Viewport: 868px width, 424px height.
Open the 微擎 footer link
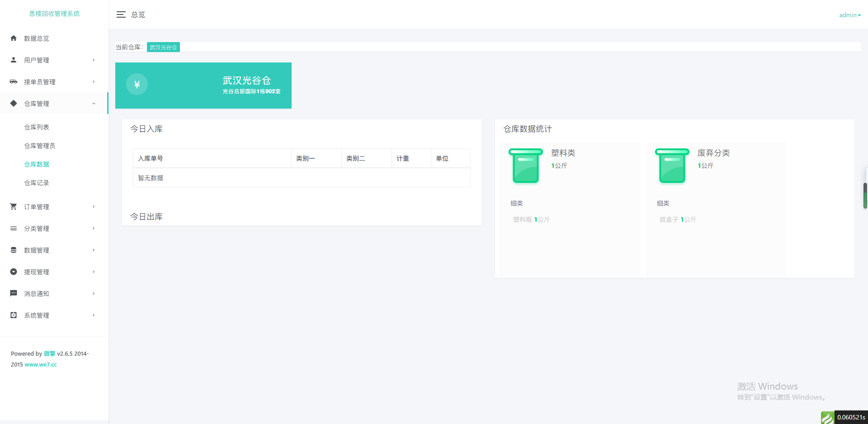(x=49, y=353)
